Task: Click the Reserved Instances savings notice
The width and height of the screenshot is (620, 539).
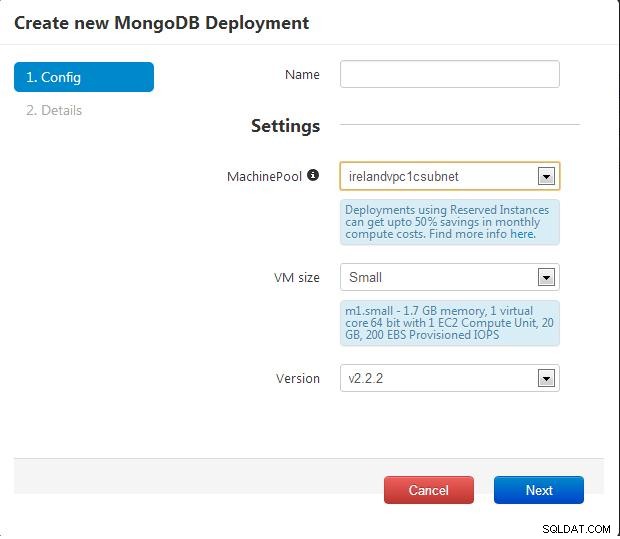Action: point(450,222)
